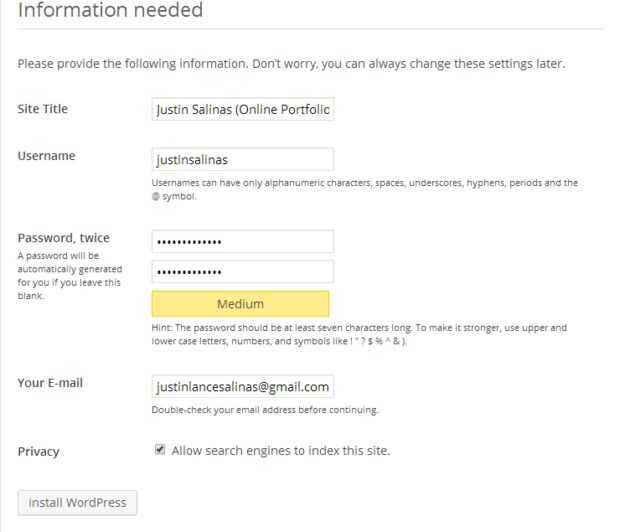The height and width of the screenshot is (532, 620).
Task: Click the first password field
Action: click(x=242, y=241)
